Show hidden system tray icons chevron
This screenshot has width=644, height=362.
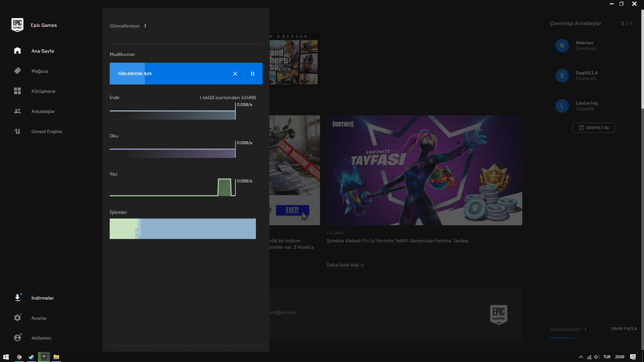tap(581, 357)
